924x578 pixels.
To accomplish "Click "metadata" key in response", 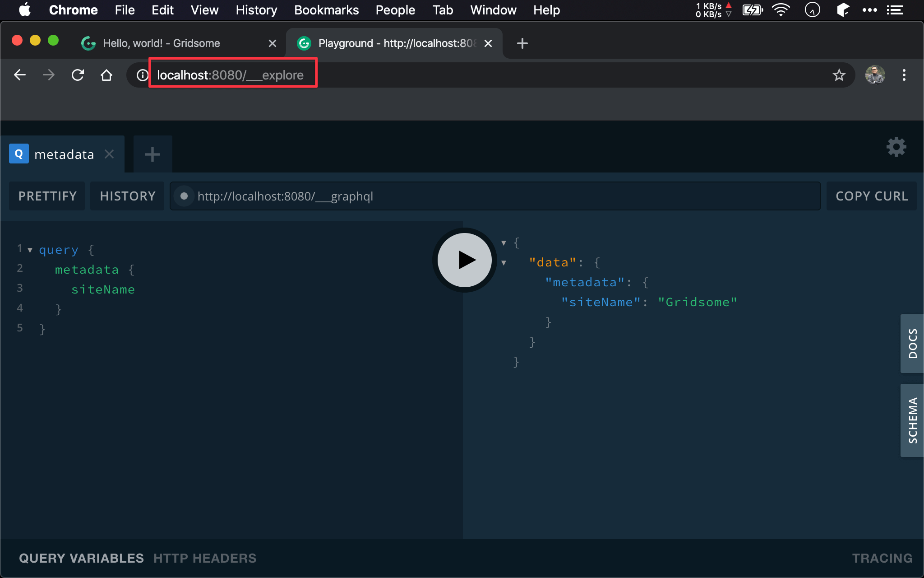I will 585,282.
